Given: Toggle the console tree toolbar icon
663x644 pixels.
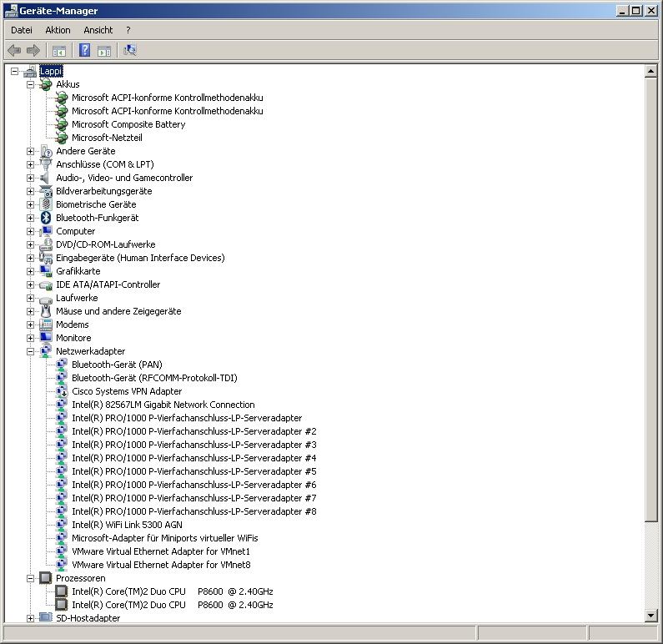Looking at the screenshot, I should click(58, 51).
